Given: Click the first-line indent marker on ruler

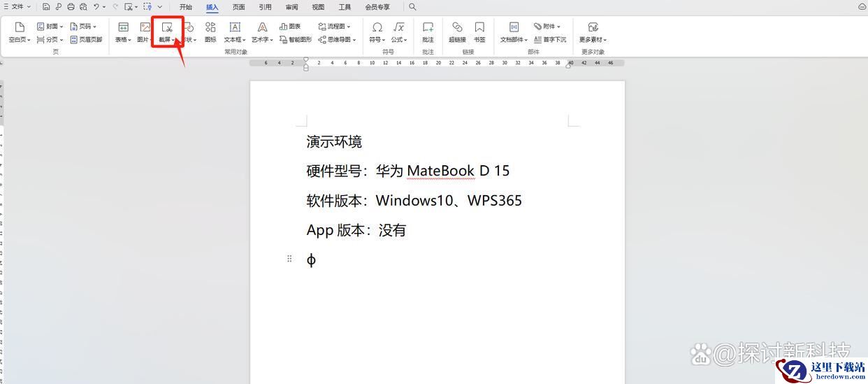Looking at the screenshot, I should [x=306, y=59].
